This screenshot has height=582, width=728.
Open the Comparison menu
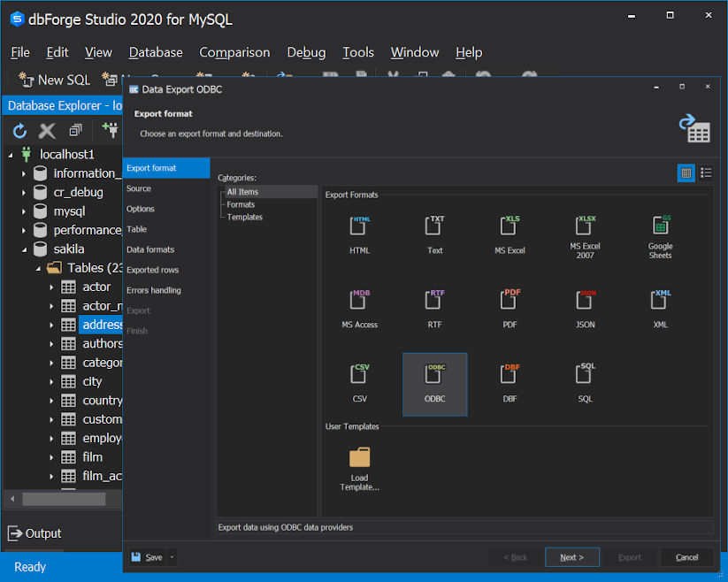234,52
